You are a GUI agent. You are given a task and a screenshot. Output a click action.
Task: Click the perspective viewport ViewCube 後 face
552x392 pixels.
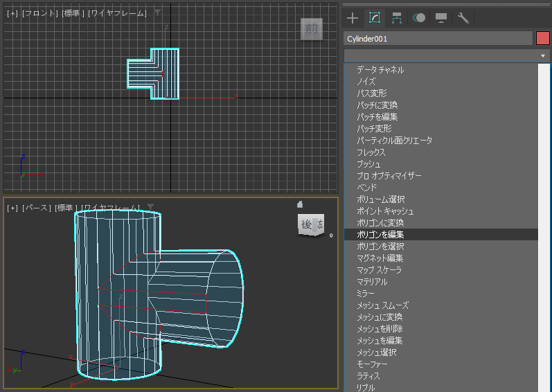307,224
